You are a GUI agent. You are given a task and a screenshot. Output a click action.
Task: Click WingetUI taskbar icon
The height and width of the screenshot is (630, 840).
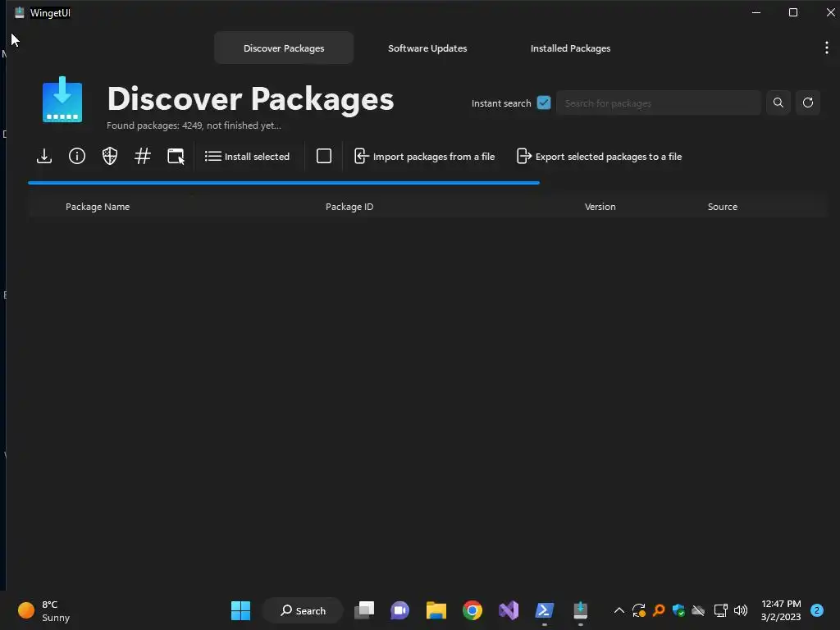[580, 610]
